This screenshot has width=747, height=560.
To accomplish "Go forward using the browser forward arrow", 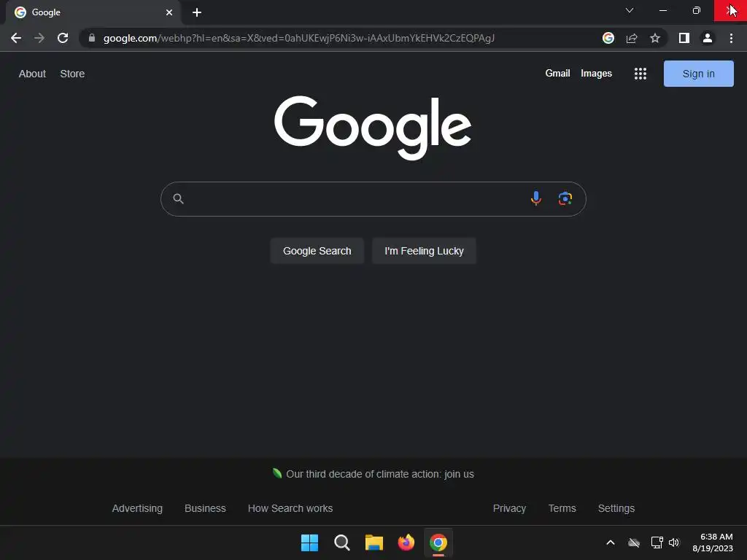I will coord(39,38).
